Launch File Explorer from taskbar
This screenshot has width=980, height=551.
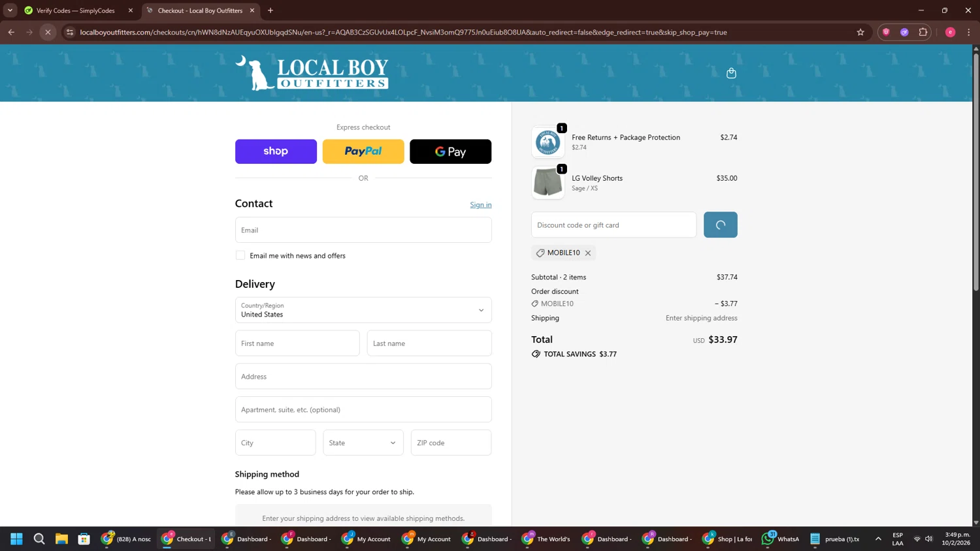(x=61, y=539)
